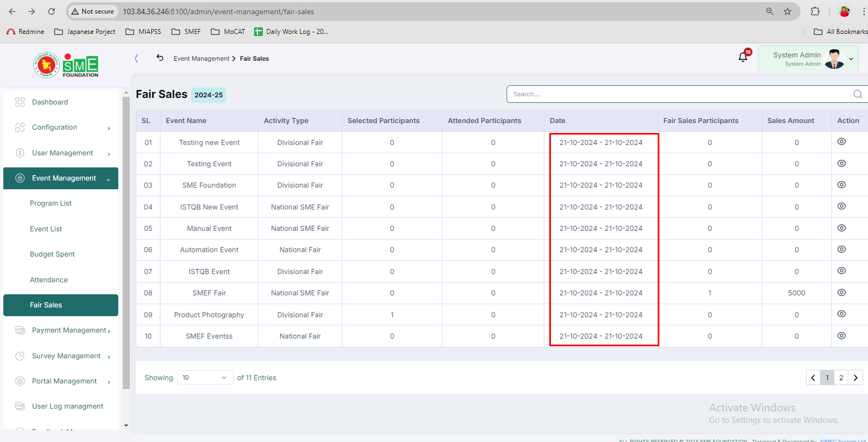Expand the System Admin account menu

[x=851, y=59]
